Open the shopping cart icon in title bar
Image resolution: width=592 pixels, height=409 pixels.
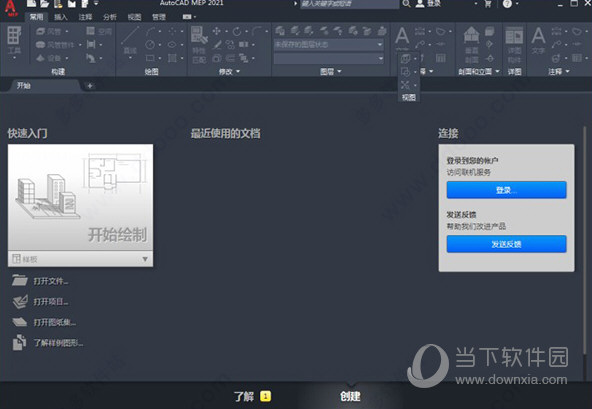488,4
